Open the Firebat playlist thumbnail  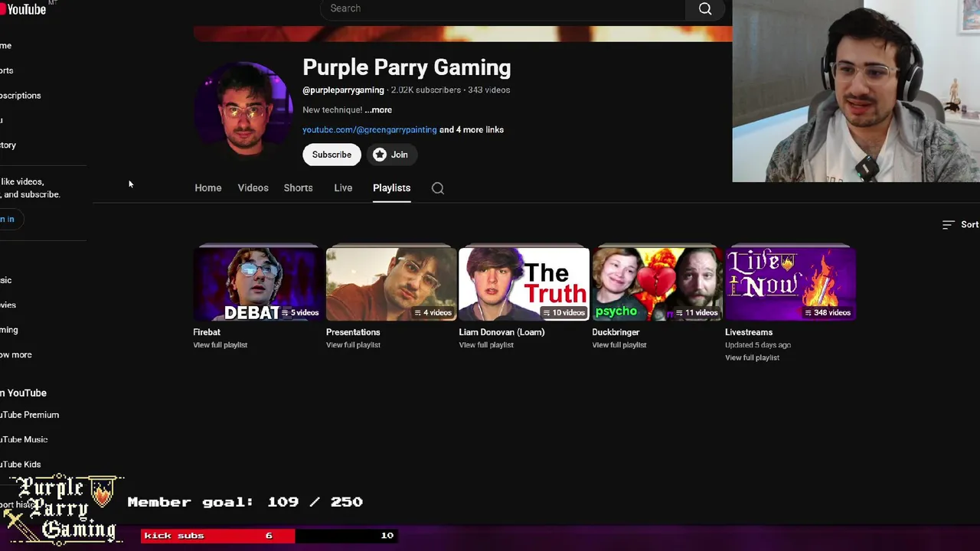click(x=258, y=284)
